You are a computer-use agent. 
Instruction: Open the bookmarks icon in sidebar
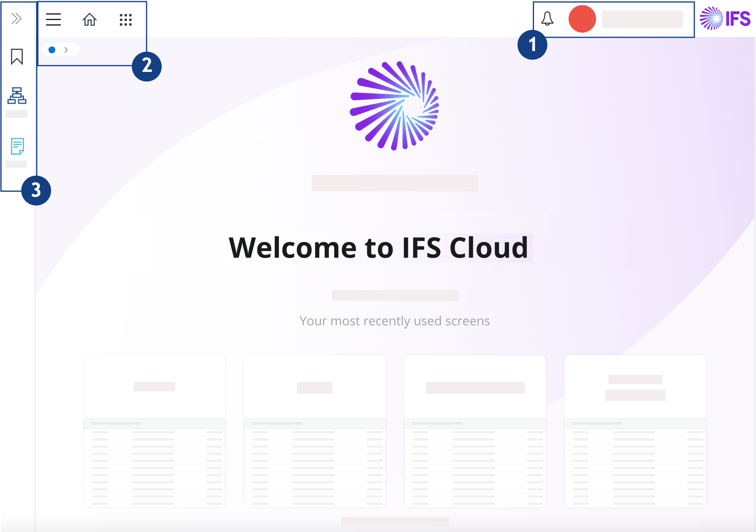(17, 57)
